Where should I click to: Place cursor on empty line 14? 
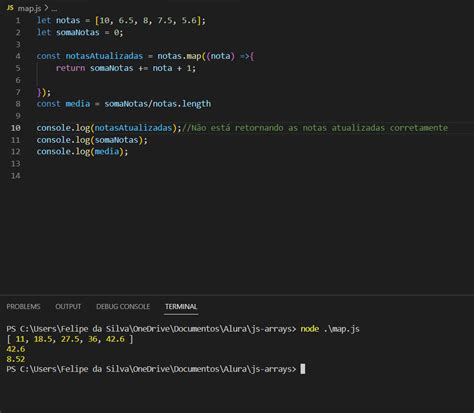233,176
